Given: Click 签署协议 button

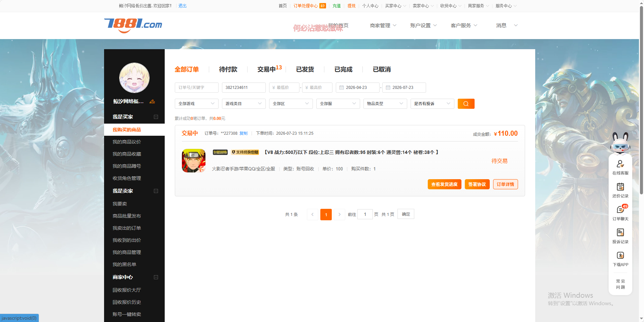Looking at the screenshot, I should coord(477,184).
